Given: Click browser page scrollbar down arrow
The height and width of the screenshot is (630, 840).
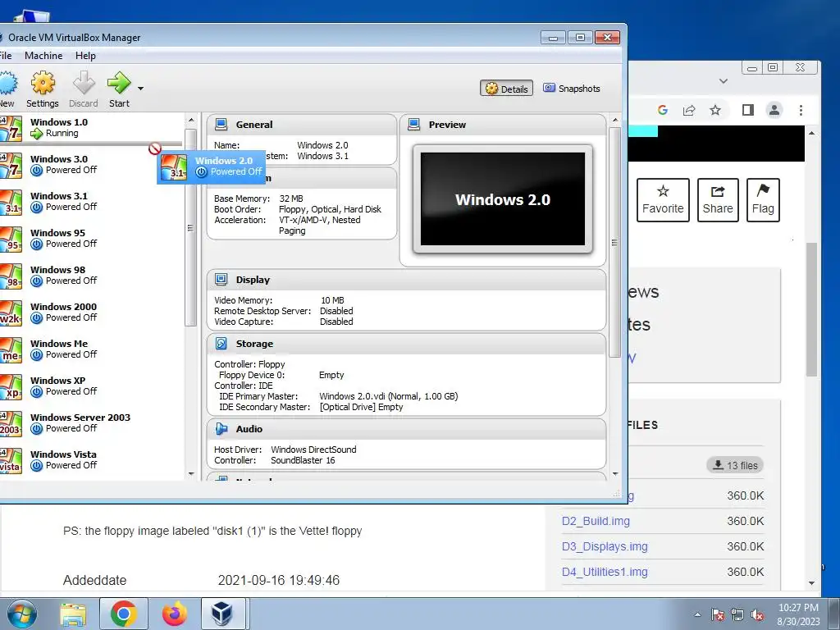Looking at the screenshot, I should coord(811,583).
